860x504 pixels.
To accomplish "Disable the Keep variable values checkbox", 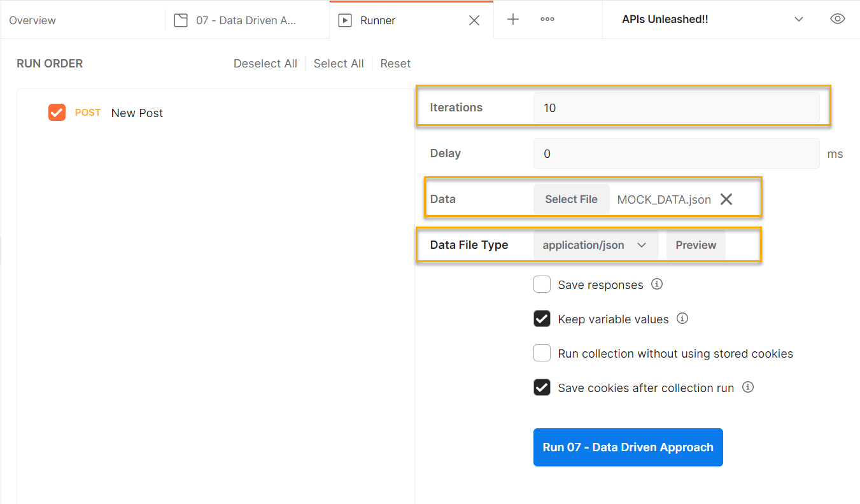I will click(x=542, y=319).
